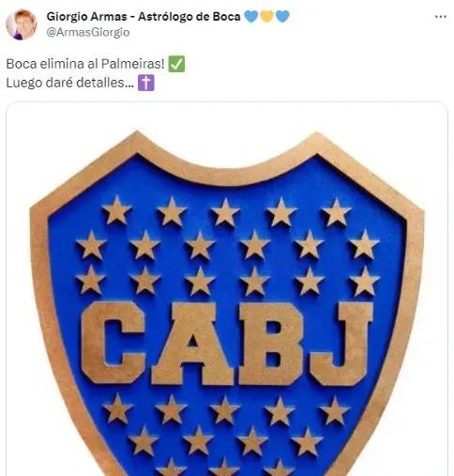Click the 'Luego daré detalles...' line
This screenshot has width=454, height=476.
(x=70, y=83)
